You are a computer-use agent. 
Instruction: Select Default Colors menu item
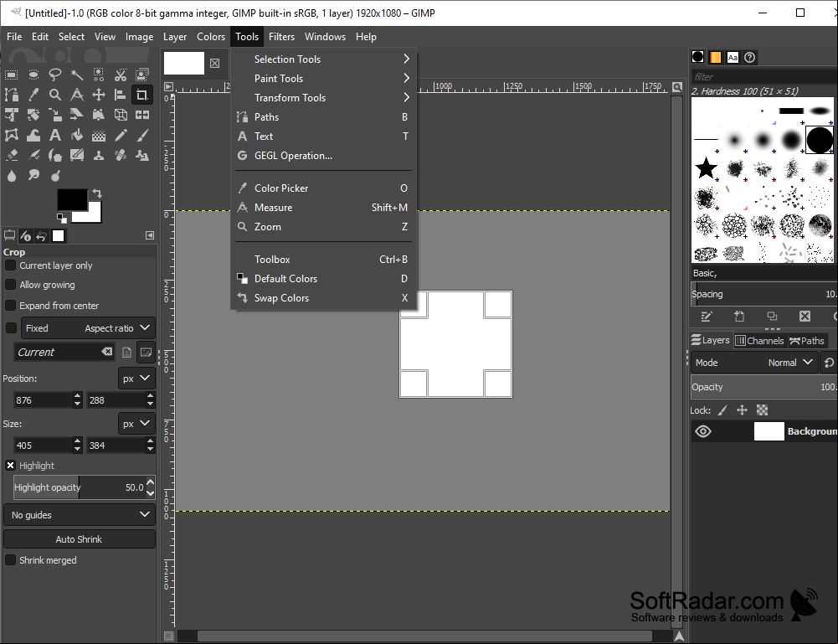coord(323,278)
